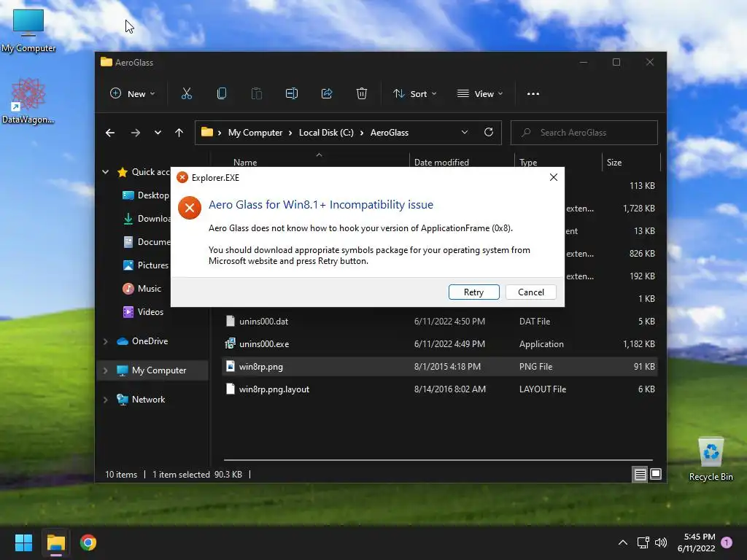This screenshot has width=747, height=560.
Task: Open the notification badge in taskbar
Action: pyautogui.click(x=727, y=542)
